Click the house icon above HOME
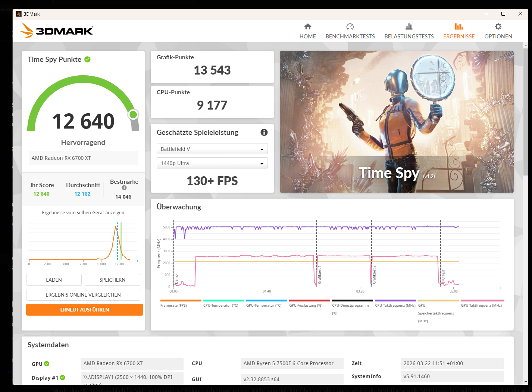This screenshot has height=392, width=532. tap(308, 26)
